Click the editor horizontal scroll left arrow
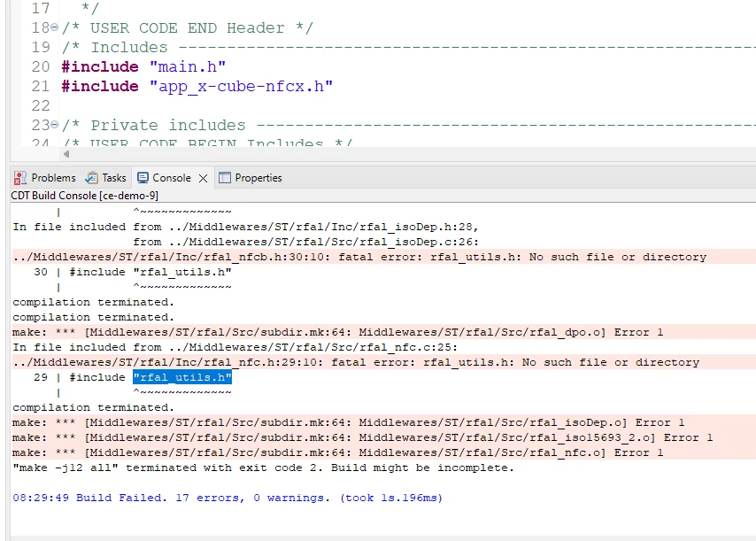This screenshot has height=541, width=756. click(x=66, y=154)
